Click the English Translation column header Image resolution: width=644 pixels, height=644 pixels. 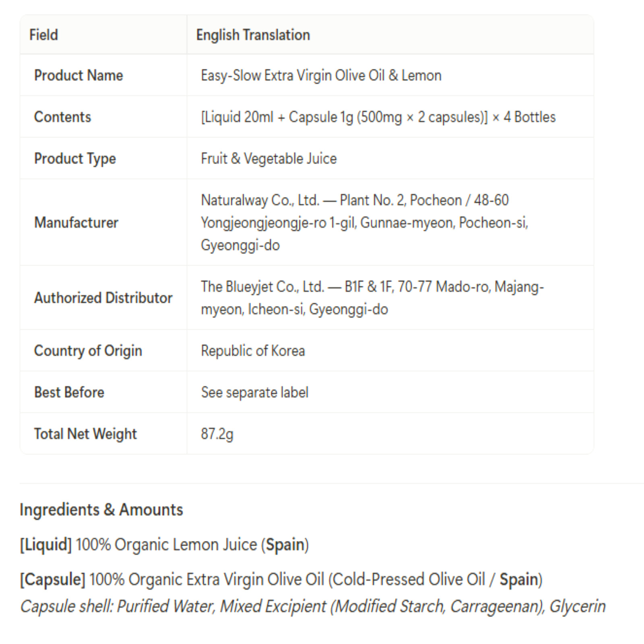(253, 35)
